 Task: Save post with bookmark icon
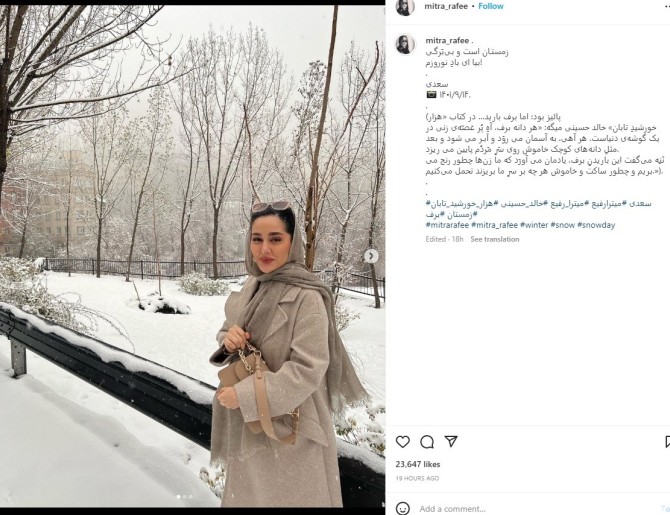(x=667, y=441)
